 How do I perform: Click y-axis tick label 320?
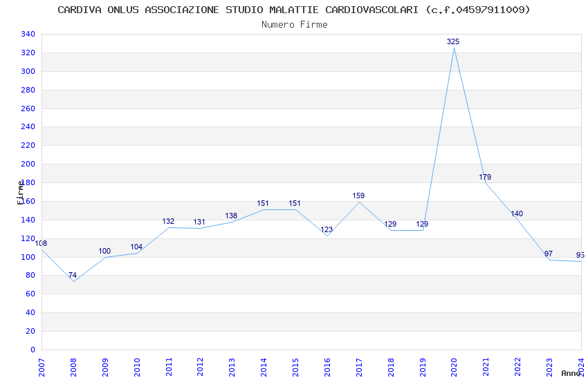(28, 53)
